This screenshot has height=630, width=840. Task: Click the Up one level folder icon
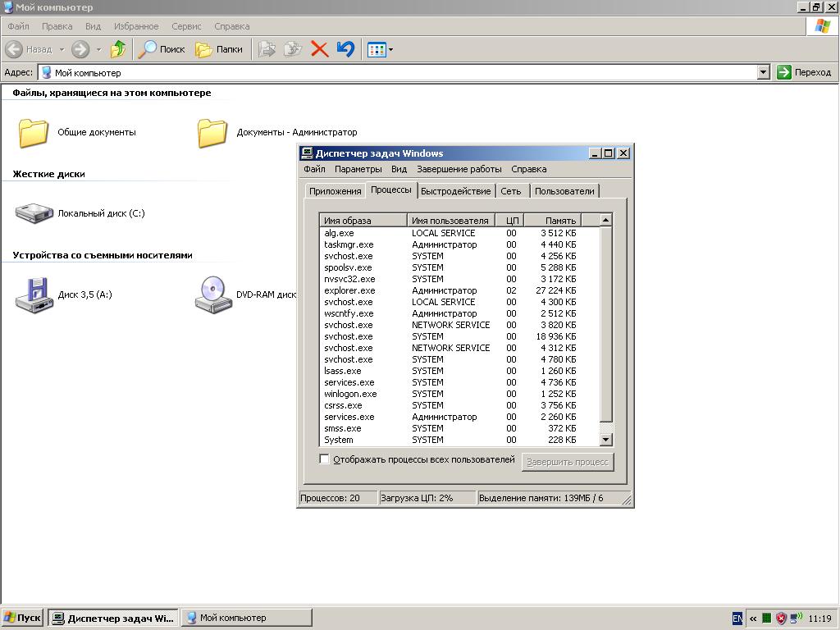click(118, 49)
